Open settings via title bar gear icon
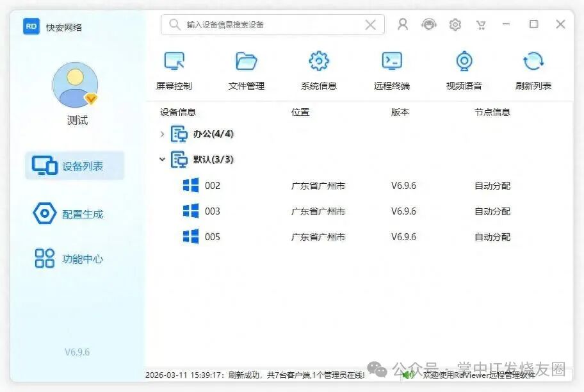 455,24
